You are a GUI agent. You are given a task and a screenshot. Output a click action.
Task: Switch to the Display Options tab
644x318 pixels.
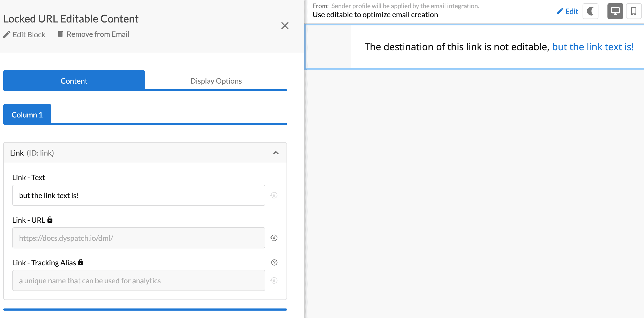click(x=216, y=81)
